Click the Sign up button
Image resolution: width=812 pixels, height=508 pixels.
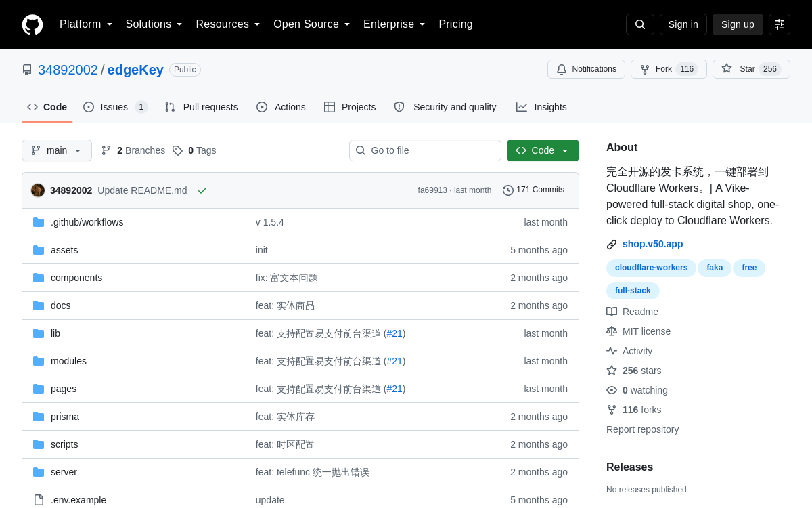(x=738, y=24)
